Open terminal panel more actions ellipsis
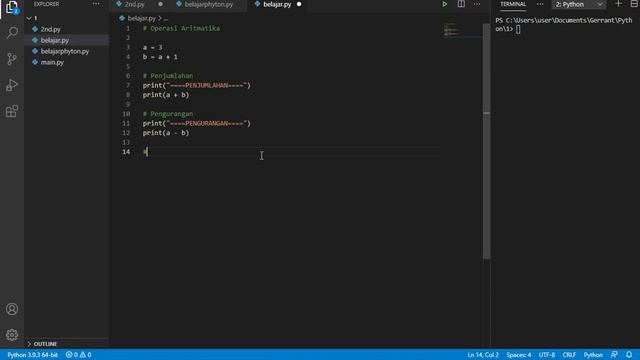This screenshot has width=640, height=360. (540, 4)
